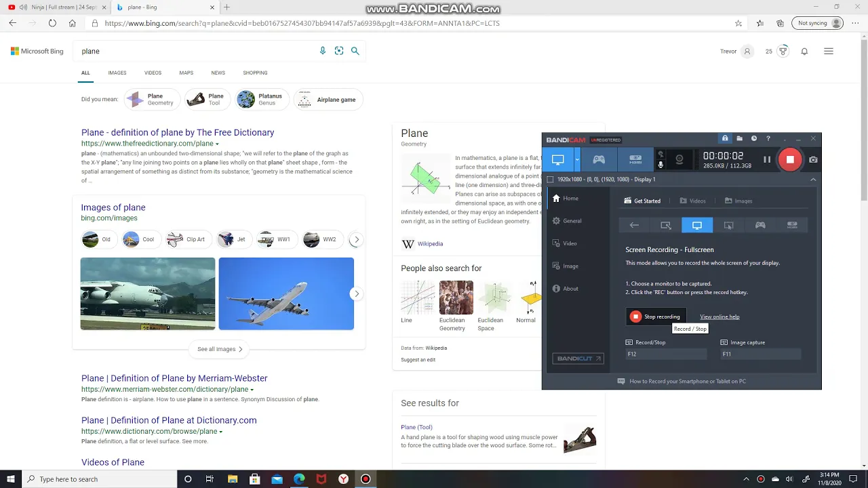The image size is (868, 488).
Task: Select HDMI mode icon in mode strip
Action: click(x=792, y=225)
